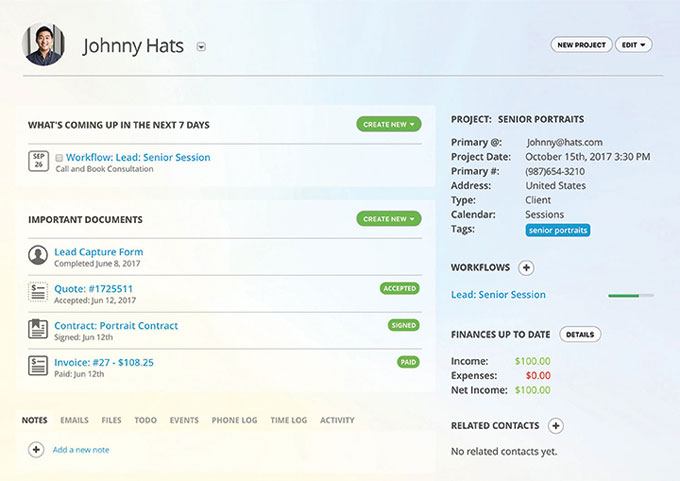Add a related contact with plus icon
Image resolution: width=680 pixels, height=481 pixels.
pos(556,426)
